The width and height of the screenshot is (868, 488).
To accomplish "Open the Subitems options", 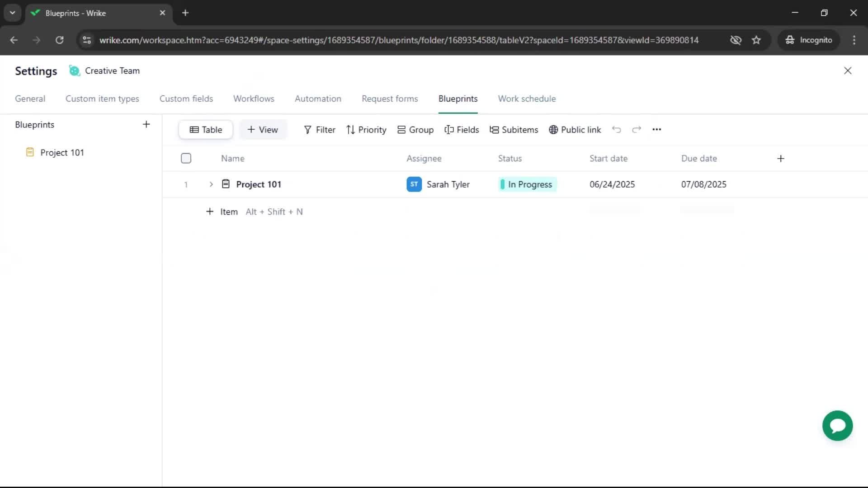I will pos(514,130).
